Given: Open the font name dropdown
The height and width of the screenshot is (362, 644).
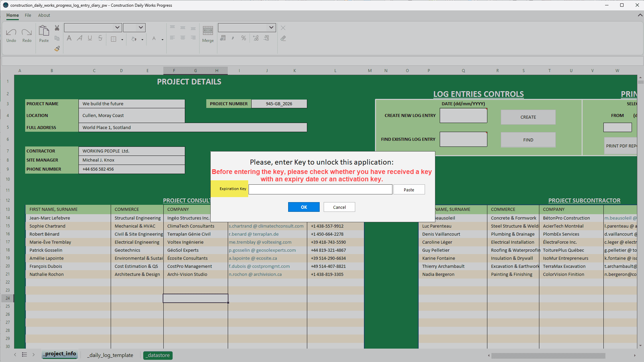Looking at the screenshot, I should click(x=117, y=27).
